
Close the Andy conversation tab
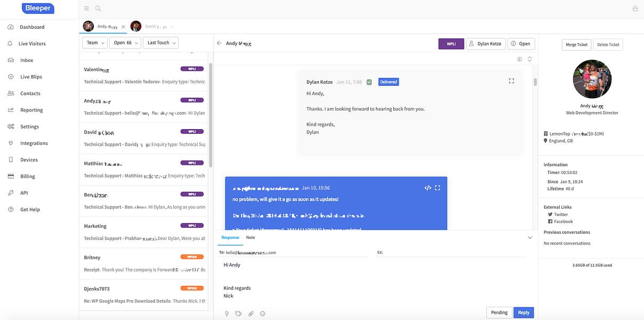[x=123, y=27]
